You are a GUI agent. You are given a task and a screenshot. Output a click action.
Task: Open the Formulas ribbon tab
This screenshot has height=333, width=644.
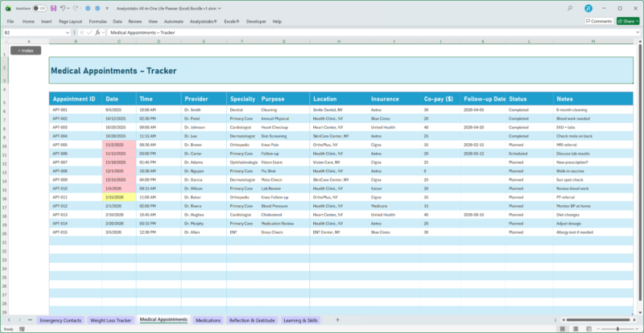pos(98,21)
